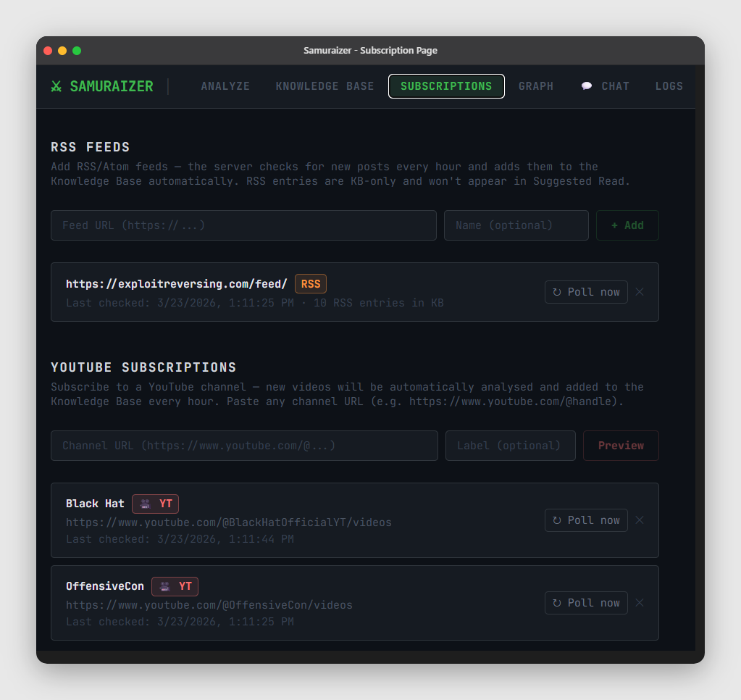Click the Label optional input field
Screen dimensions: 741x700
[x=511, y=446]
